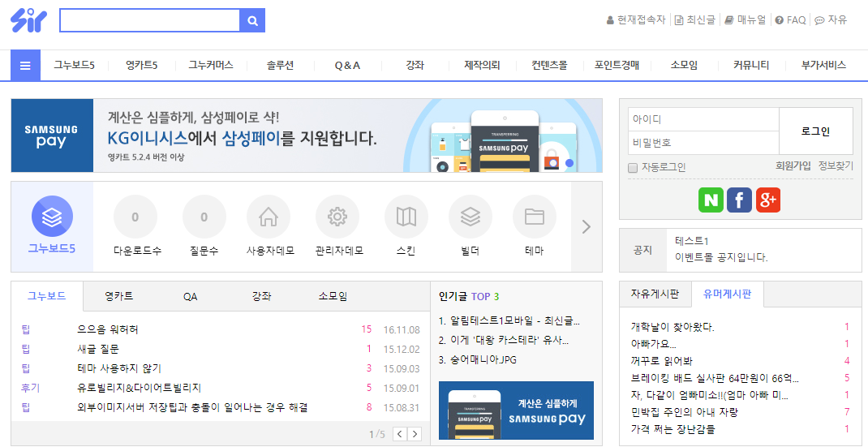Open the 빌더 layers icon

point(470,217)
